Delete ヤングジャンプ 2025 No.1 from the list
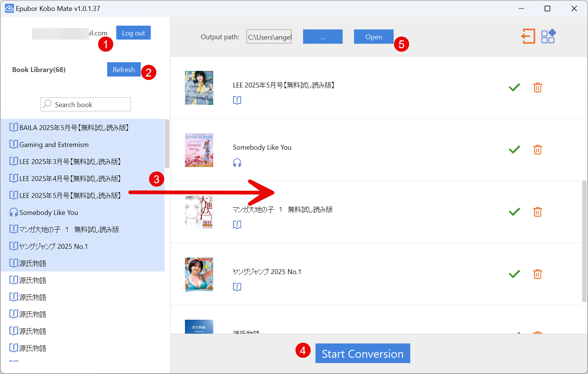Image resolution: width=588 pixels, height=374 pixels. coord(537,274)
